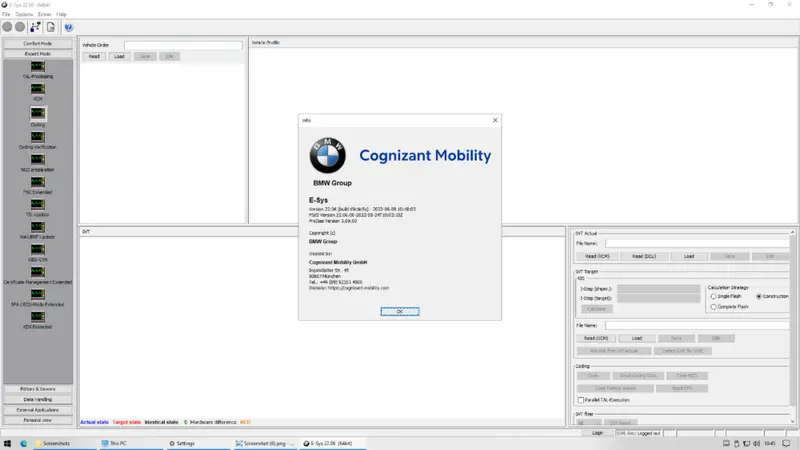The height and width of the screenshot is (450, 800).
Task: Select the VCM module icon
Action: (x=37, y=89)
